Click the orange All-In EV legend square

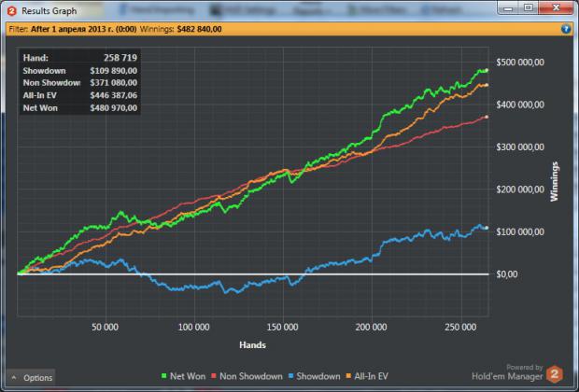[348, 376]
